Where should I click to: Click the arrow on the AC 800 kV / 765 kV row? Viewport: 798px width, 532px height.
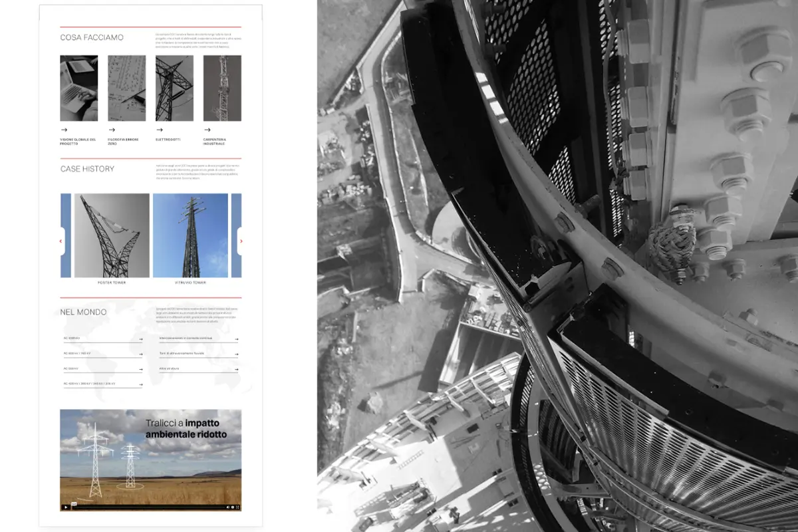coord(140,354)
